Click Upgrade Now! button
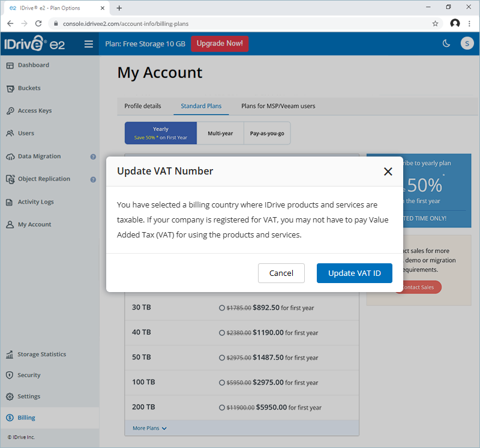The height and width of the screenshot is (448, 480). coord(220,43)
